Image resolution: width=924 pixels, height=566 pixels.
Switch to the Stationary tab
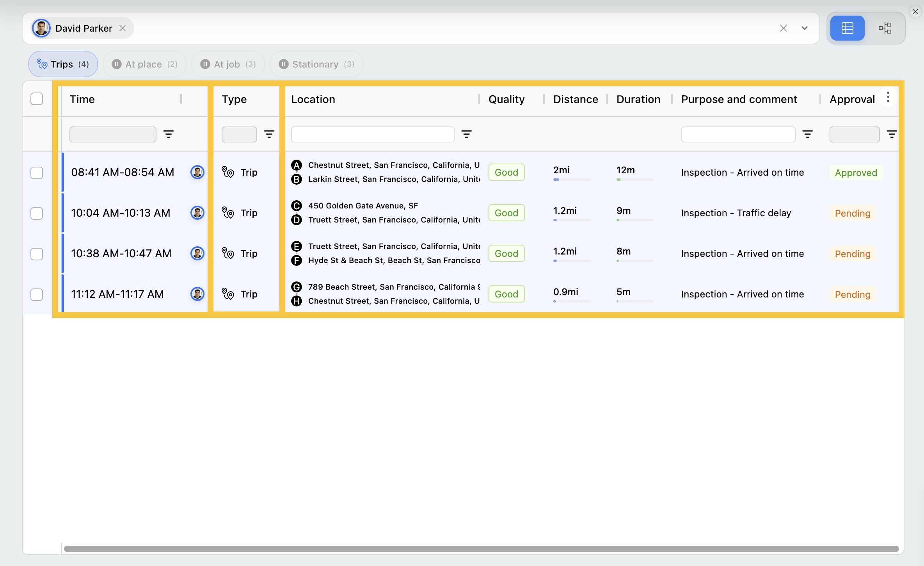316,64
